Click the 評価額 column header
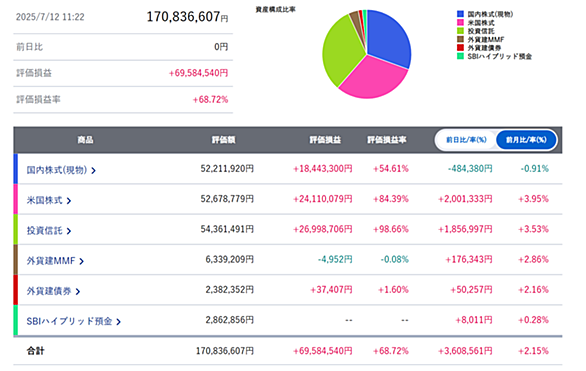This screenshot has width=586, height=371. pos(223,140)
